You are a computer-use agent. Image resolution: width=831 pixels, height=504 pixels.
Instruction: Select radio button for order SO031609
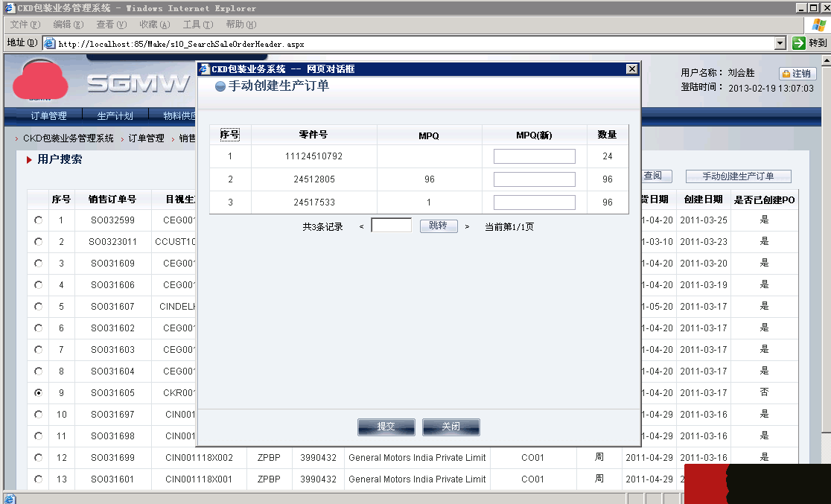coord(38,264)
